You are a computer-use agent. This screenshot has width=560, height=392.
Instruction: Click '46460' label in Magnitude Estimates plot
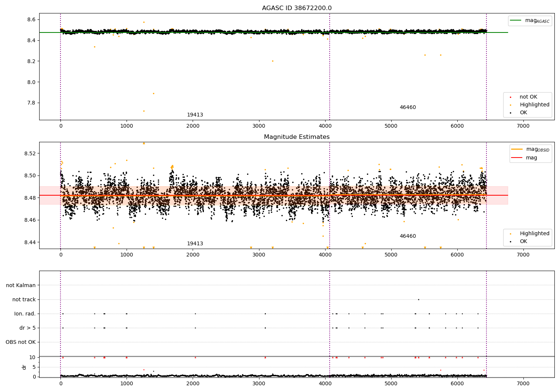coord(408,236)
